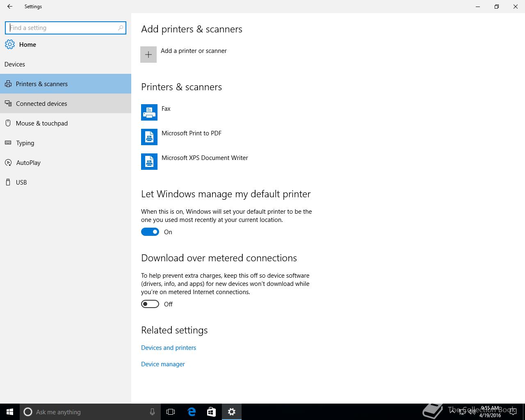Open AutoPlay settings page
Image resolution: width=525 pixels, height=420 pixels.
[x=66, y=162]
